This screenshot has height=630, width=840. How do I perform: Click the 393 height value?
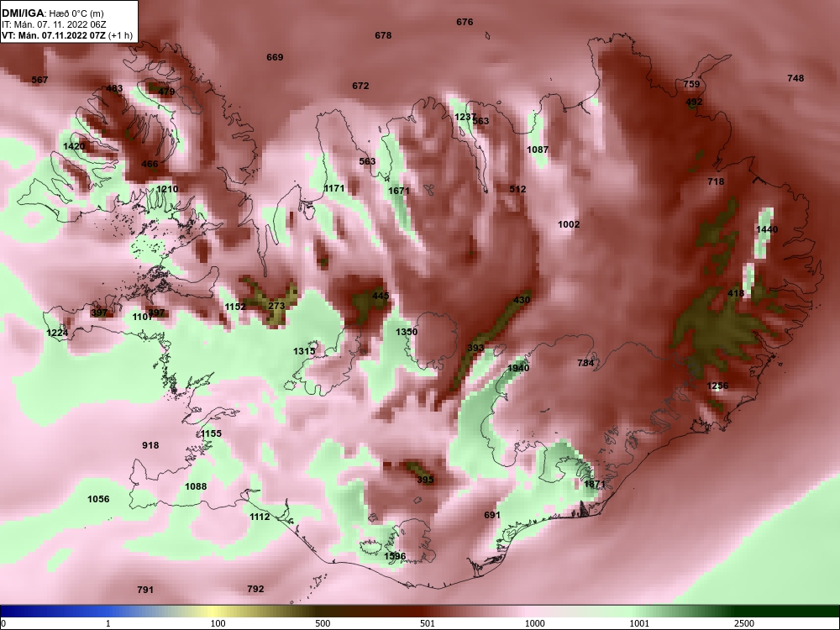475,348
